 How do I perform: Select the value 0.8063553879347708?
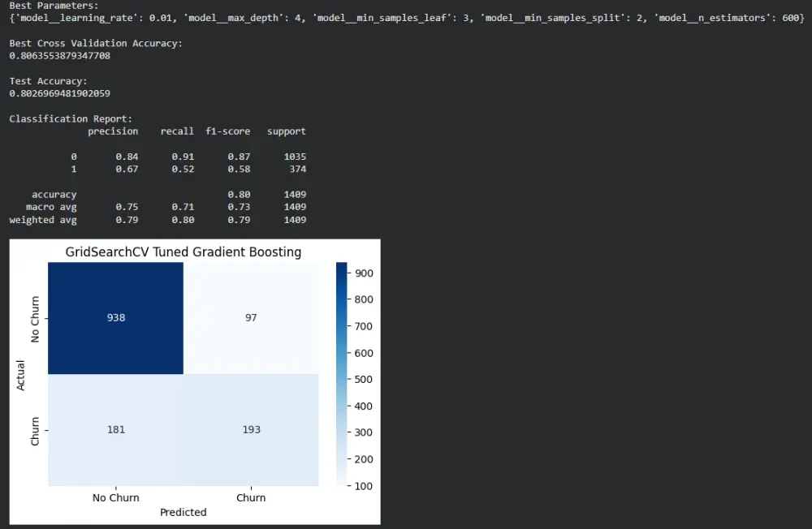[59, 56]
